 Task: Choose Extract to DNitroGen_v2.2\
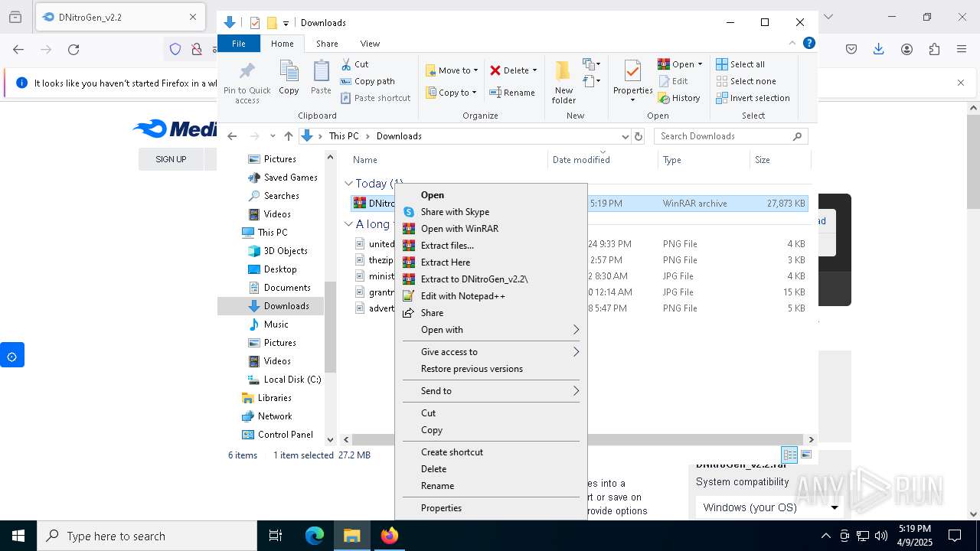pyautogui.click(x=490, y=279)
